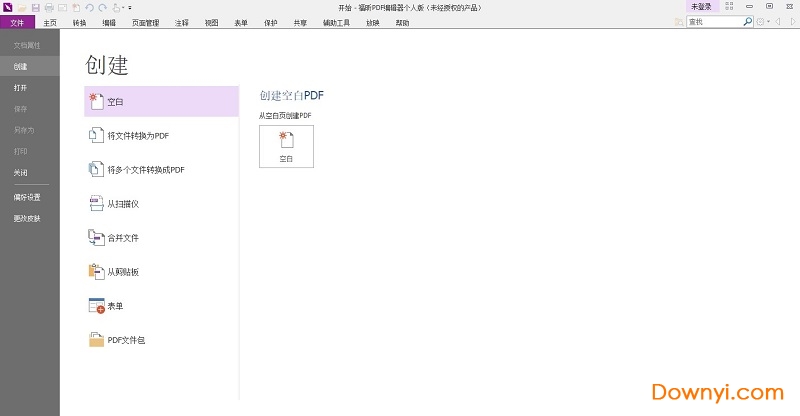
Task: Open the 帮助 tab
Action: [x=402, y=22]
